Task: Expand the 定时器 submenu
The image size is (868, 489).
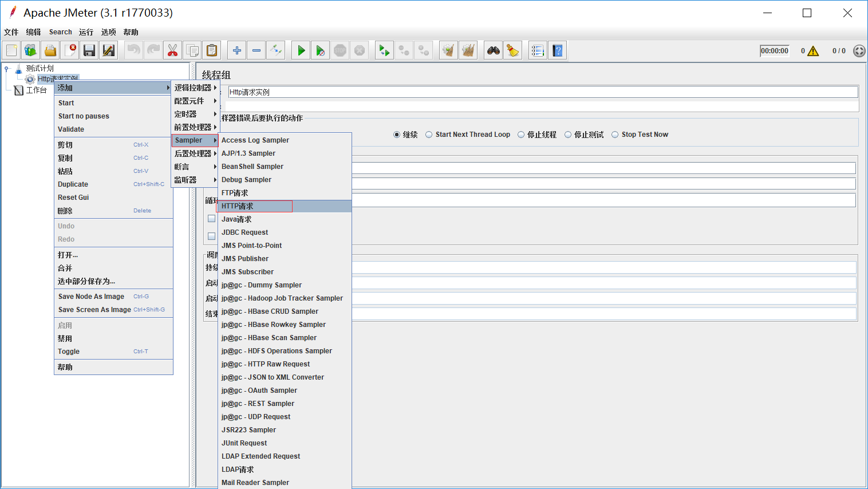Action: click(x=195, y=114)
